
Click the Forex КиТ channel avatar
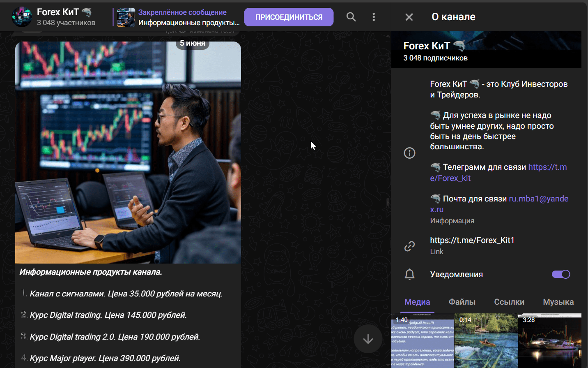[x=22, y=17]
